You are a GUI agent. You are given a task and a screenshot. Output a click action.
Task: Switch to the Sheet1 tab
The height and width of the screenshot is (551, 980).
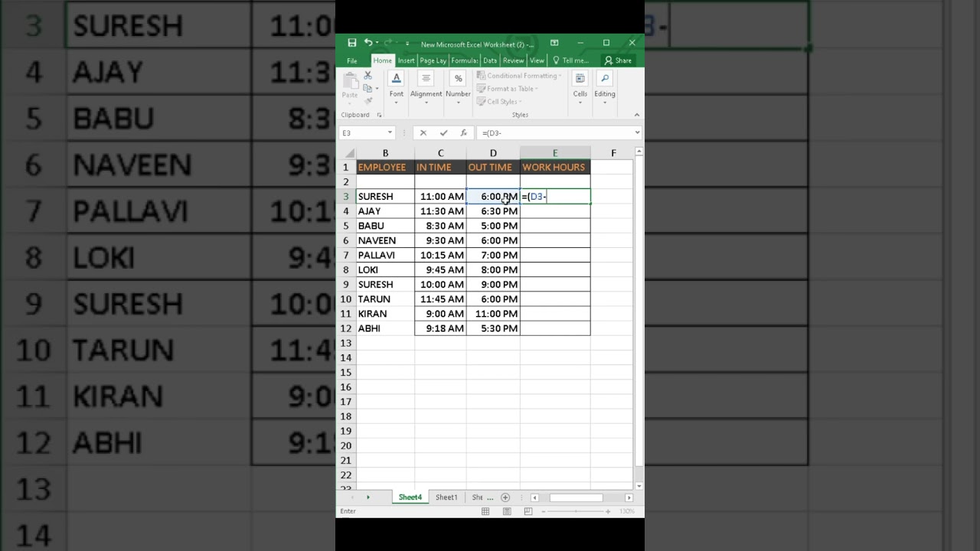[446, 497]
